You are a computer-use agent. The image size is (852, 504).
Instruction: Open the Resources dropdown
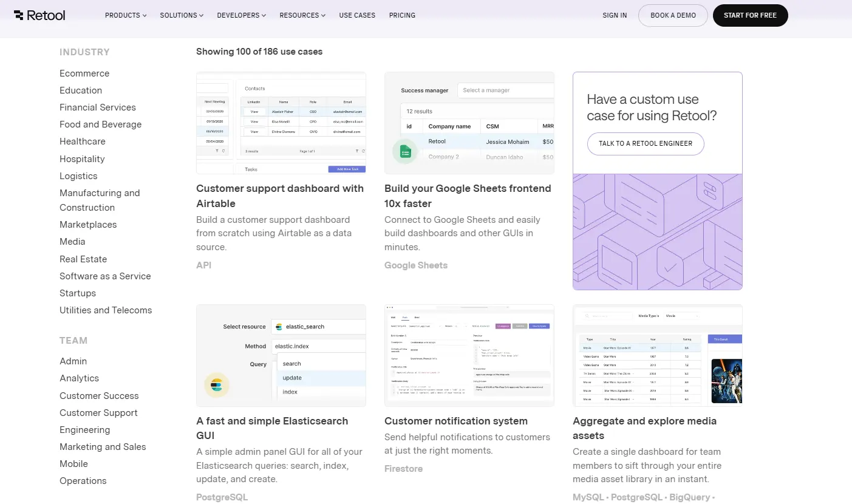[302, 15]
